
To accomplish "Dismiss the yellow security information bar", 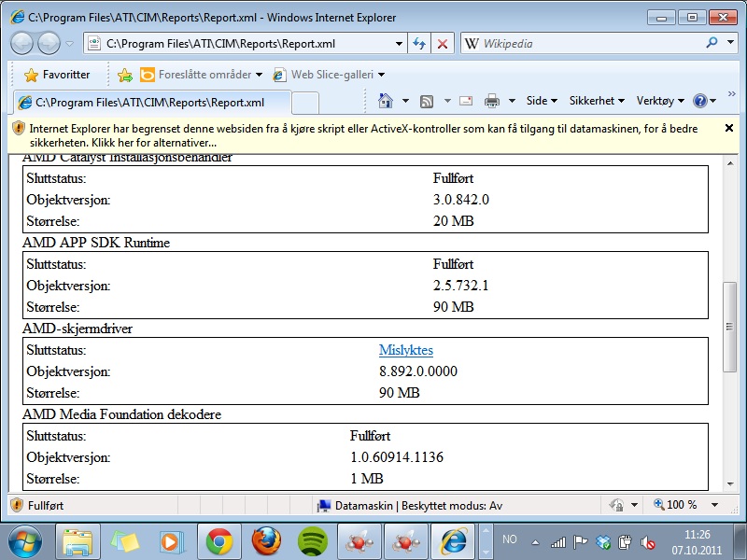I will click(x=729, y=129).
